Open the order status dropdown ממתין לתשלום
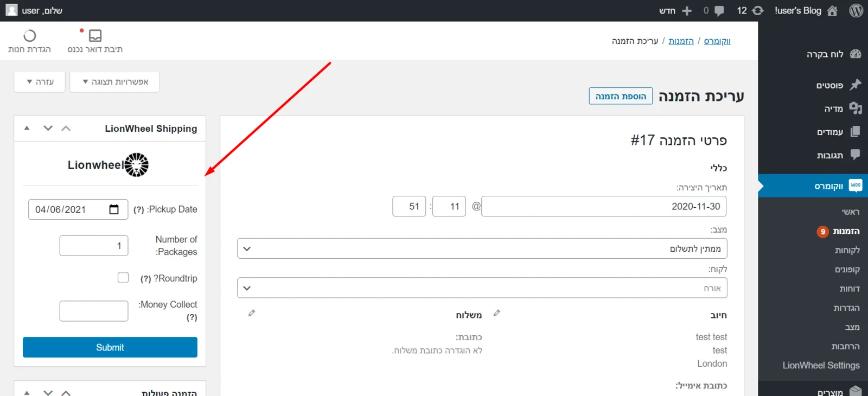The width and height of the screenshot is (868, 396). pos(482,249)
